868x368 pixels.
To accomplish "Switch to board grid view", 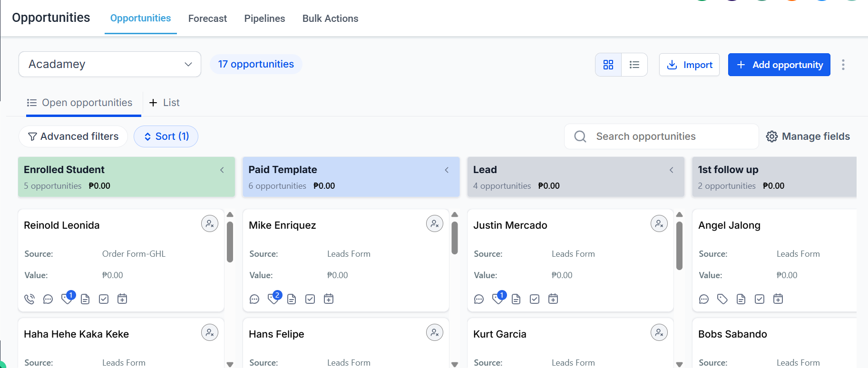I will coord(608,65).
